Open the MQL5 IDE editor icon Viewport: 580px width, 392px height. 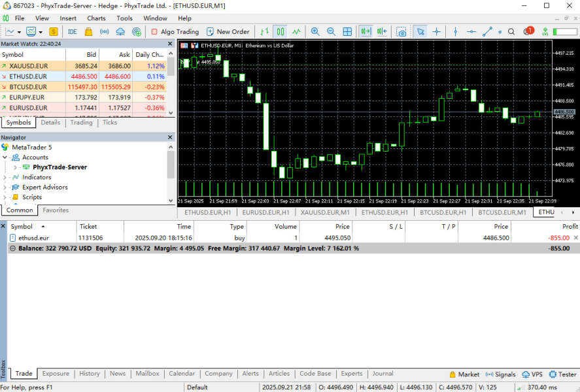pos(72,31)
